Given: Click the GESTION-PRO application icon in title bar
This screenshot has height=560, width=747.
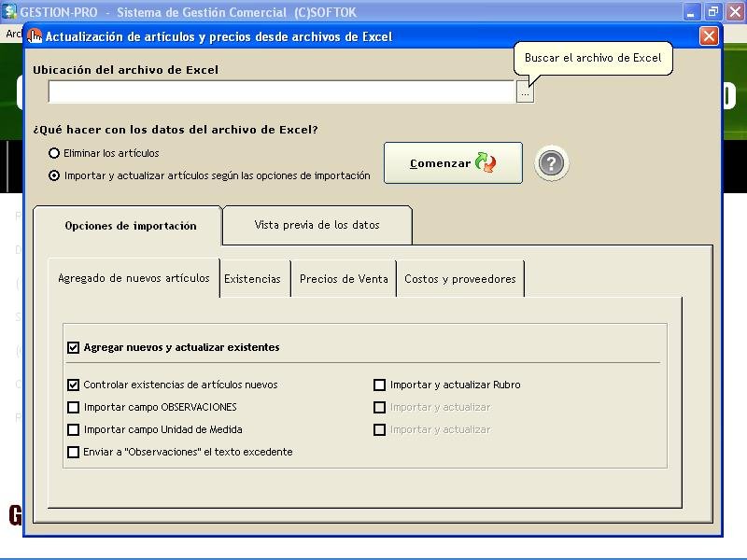Looking at the screenshot, I should click(9, 12).
